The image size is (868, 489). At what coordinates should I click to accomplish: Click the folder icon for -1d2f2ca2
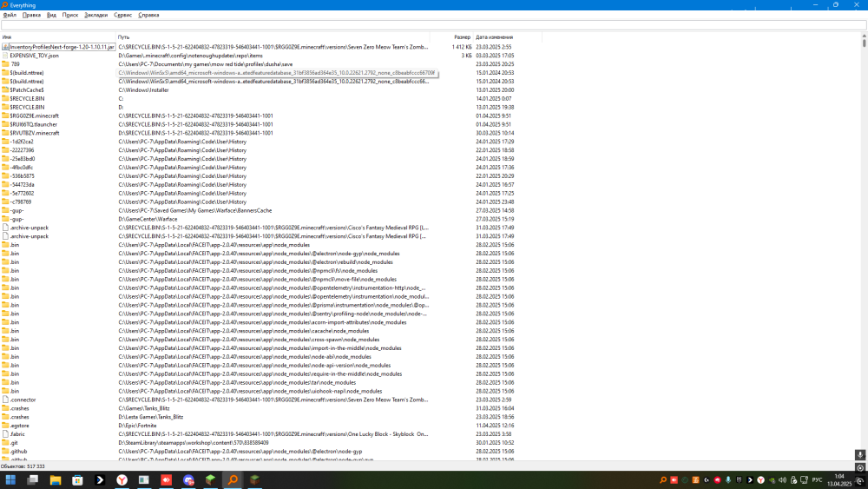point(5,142)
